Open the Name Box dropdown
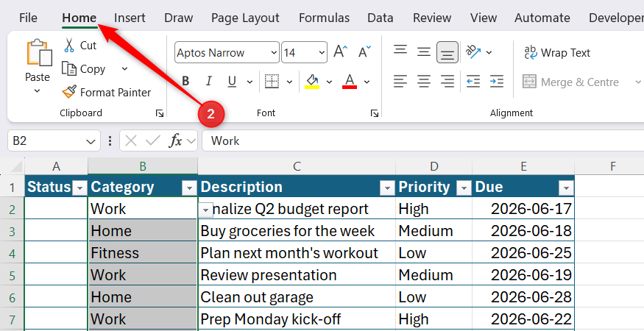 pyautogui.click(x=91, y=142)
